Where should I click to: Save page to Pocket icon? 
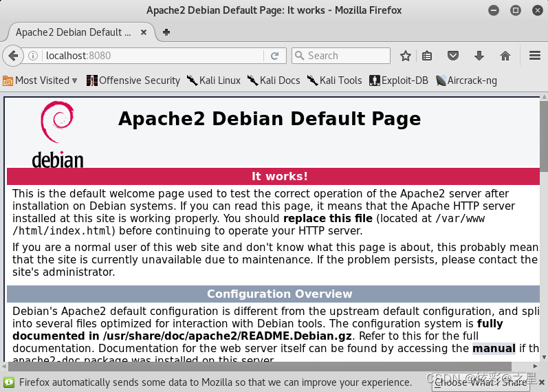pyautogui.click(x=453, y=56)
